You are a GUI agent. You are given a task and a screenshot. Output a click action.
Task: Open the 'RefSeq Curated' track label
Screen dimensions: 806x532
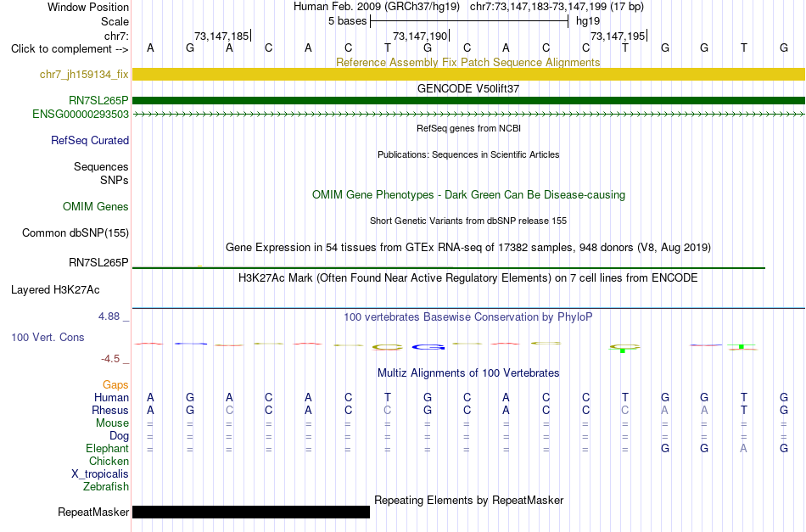coord(90,140)
